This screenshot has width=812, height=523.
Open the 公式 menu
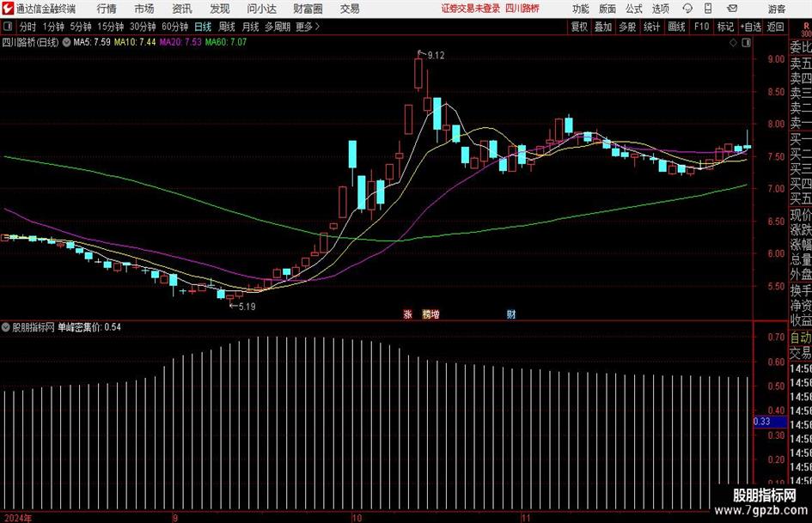[x=634, y=9]
